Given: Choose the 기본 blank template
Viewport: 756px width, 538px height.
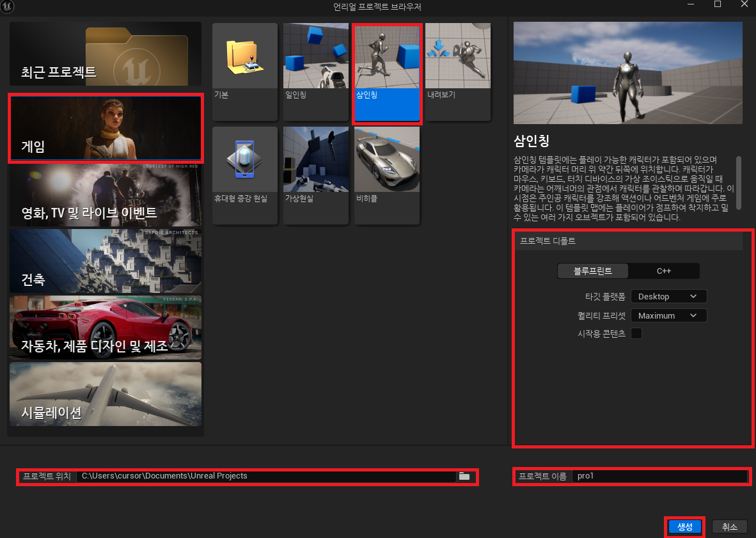Looking at the screenshot, I should tap(245, 72).
